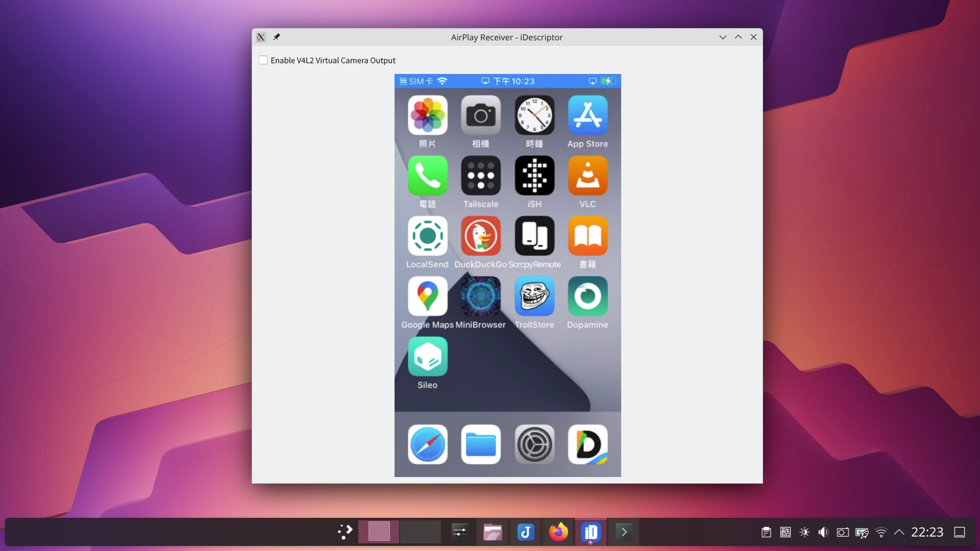Viewport: 980px width, 551px height.
Task: Open the brightness slider from the tray
Action: [804, 532]
